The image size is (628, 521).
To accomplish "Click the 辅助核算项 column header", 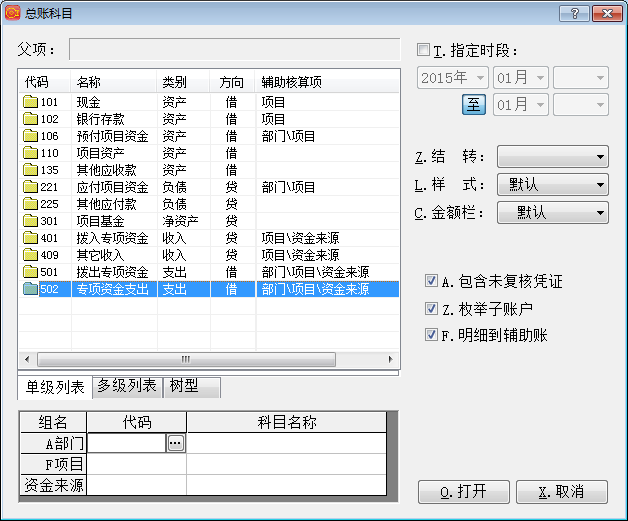I will tap(327, 82).
